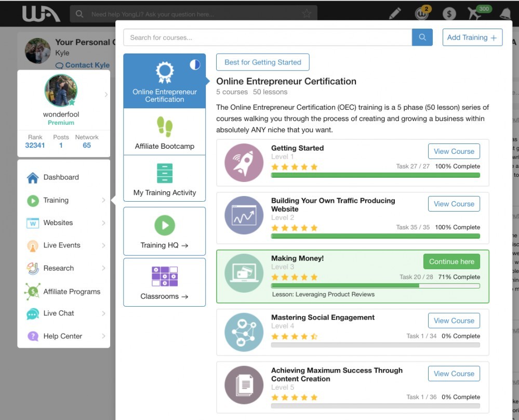Select Online Entrepreneur Certification tab

[x=165, y=81]
